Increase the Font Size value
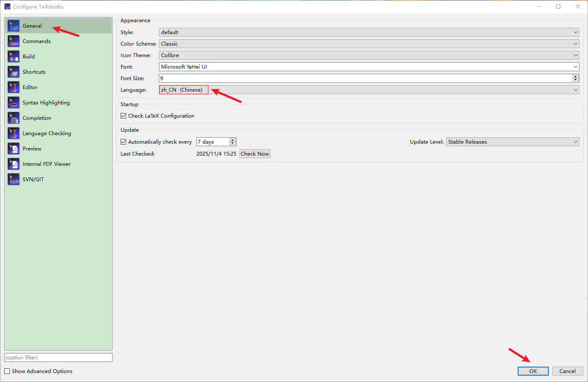This screenshot has width=588, height=382. tap(576, 76)
